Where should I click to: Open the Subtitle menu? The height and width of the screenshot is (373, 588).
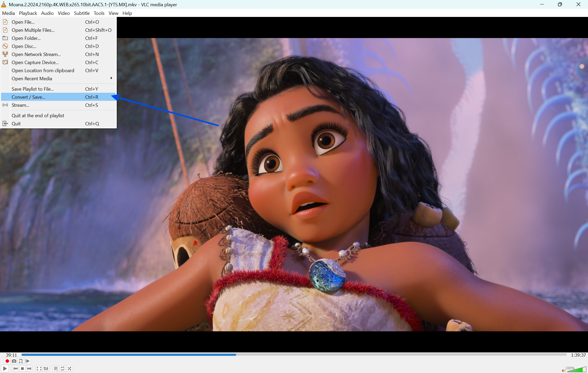pyautogui.click(x=82, y=13)
